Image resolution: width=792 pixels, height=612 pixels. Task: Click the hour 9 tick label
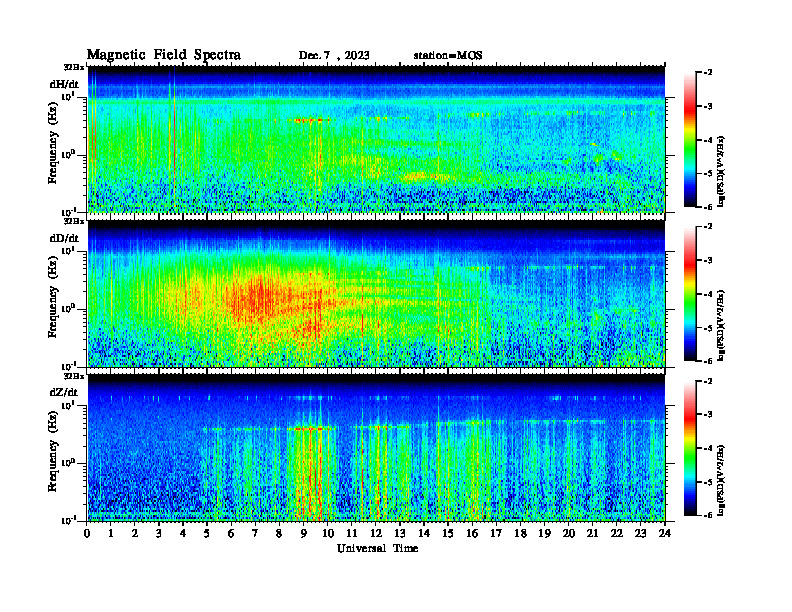coord(304,534)
